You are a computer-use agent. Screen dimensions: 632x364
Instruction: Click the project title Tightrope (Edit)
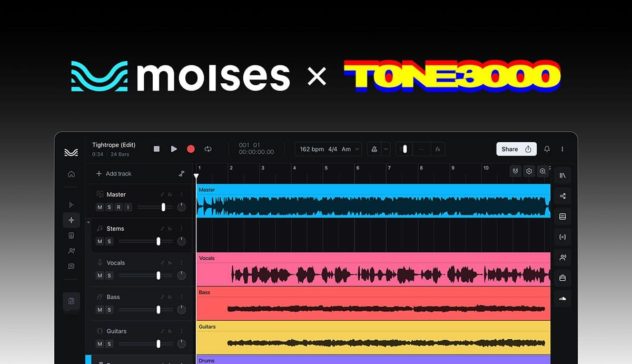coord(114,145)
